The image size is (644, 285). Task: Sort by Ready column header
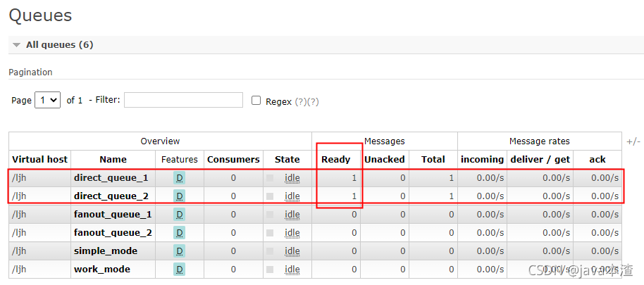[335, 160]
